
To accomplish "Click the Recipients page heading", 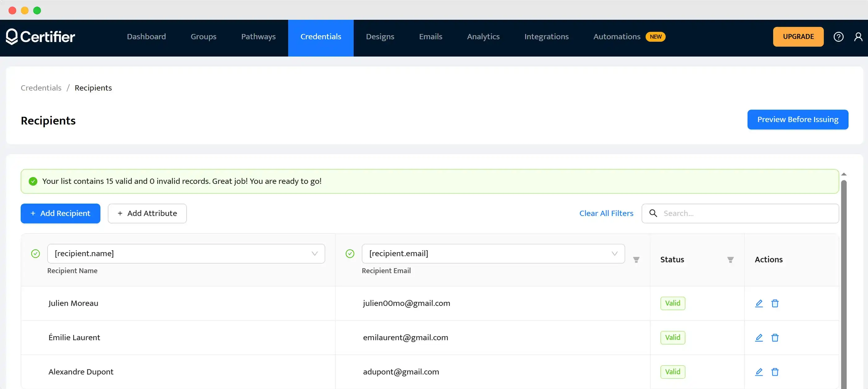I will [48, 121].
